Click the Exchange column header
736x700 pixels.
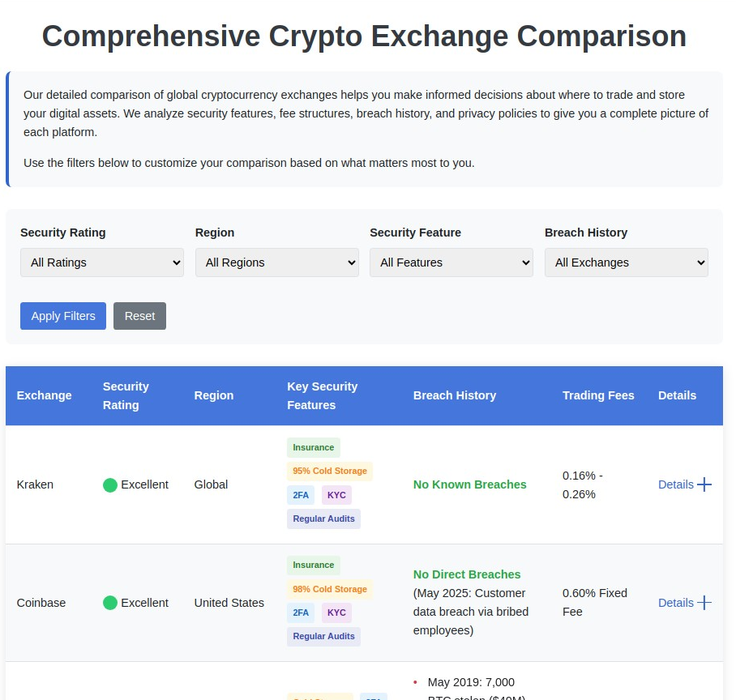click(45, 395)
